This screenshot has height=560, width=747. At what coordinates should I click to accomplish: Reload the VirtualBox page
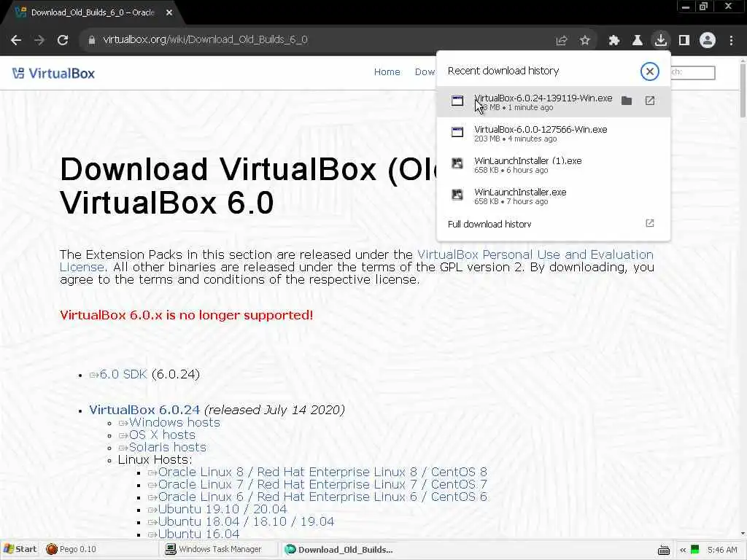(63, 40)
